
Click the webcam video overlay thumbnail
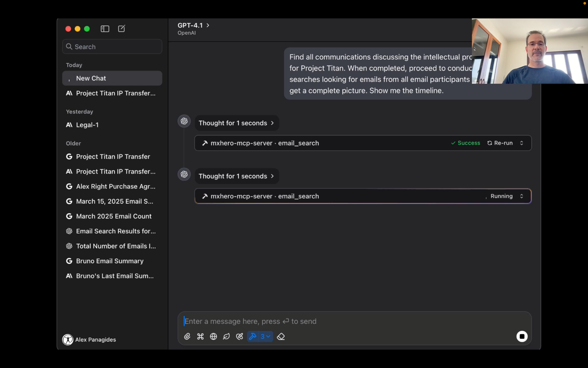pyautogui.click(x=530, y=51)
